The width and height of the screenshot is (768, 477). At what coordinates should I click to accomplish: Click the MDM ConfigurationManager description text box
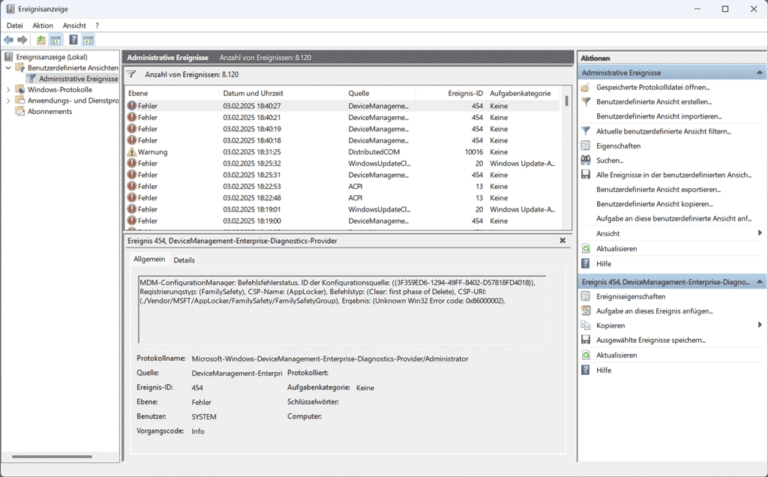pos(342,310)
